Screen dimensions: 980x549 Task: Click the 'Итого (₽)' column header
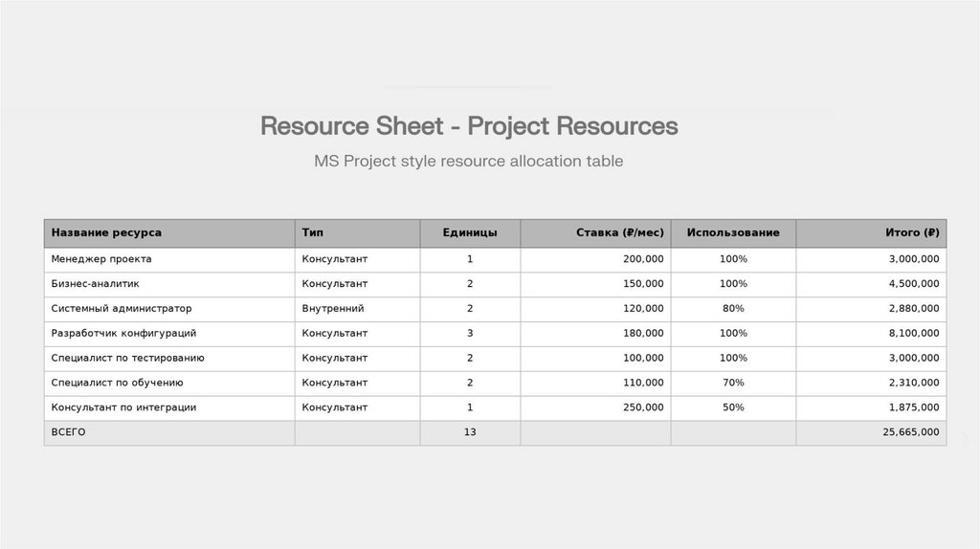click(912, 232)
